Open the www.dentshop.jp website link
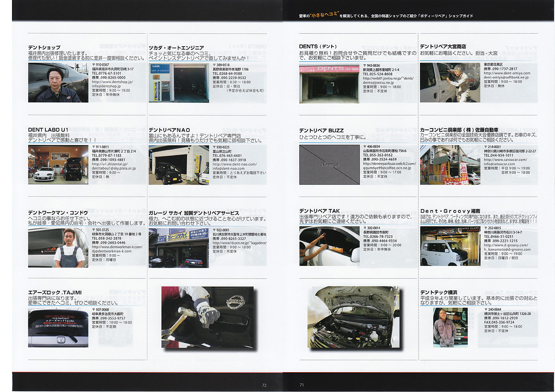The image size is (555, 392). (x=112, y=81)
